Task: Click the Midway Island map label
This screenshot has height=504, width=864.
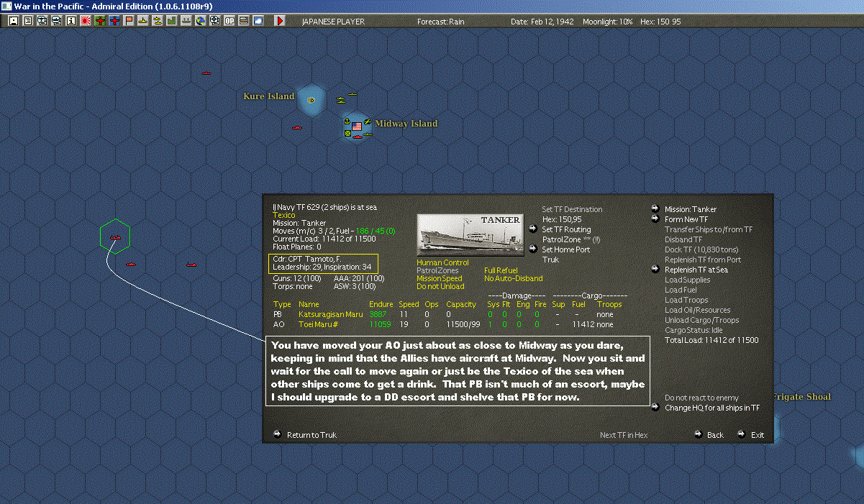Action: 406,124
